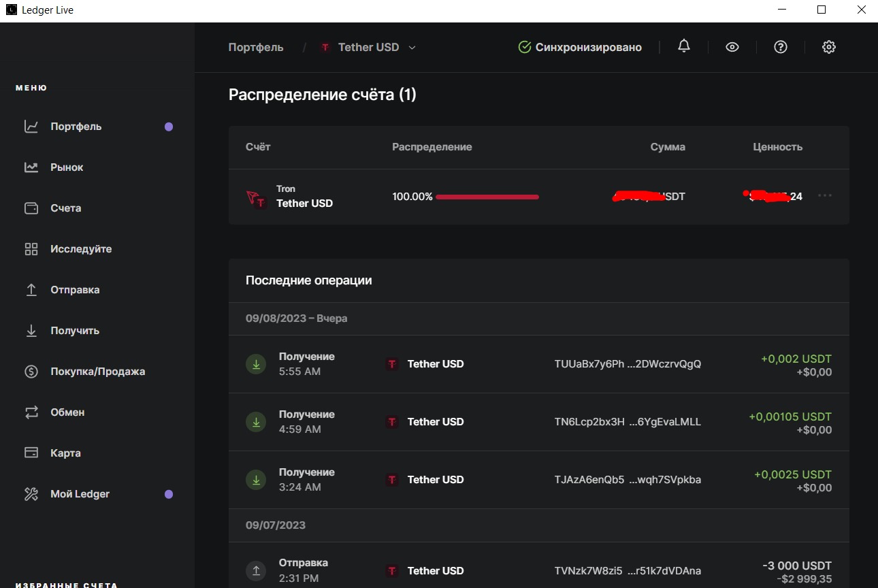
Task: Click the Отправка upload arrow icon
Action: (x=31, y=290)
